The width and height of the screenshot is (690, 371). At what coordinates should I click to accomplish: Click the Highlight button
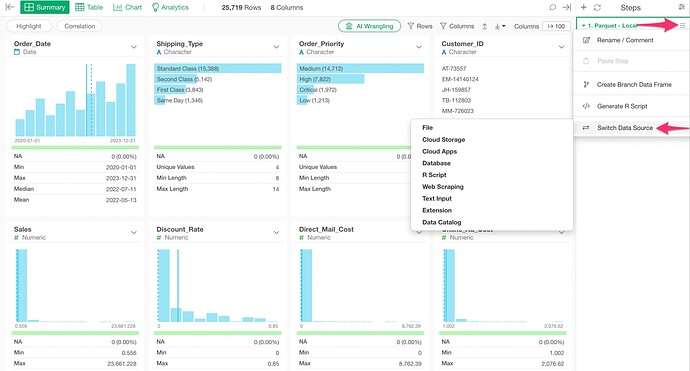point(29,26)
